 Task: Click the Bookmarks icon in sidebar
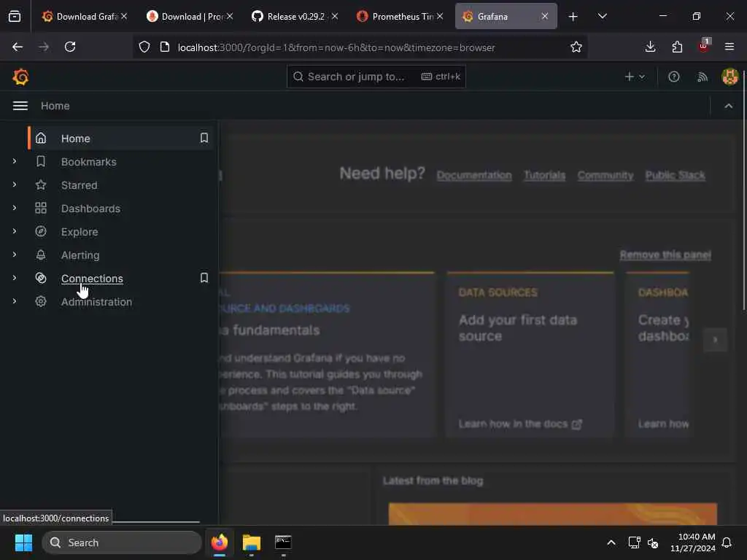coord(41,161)
